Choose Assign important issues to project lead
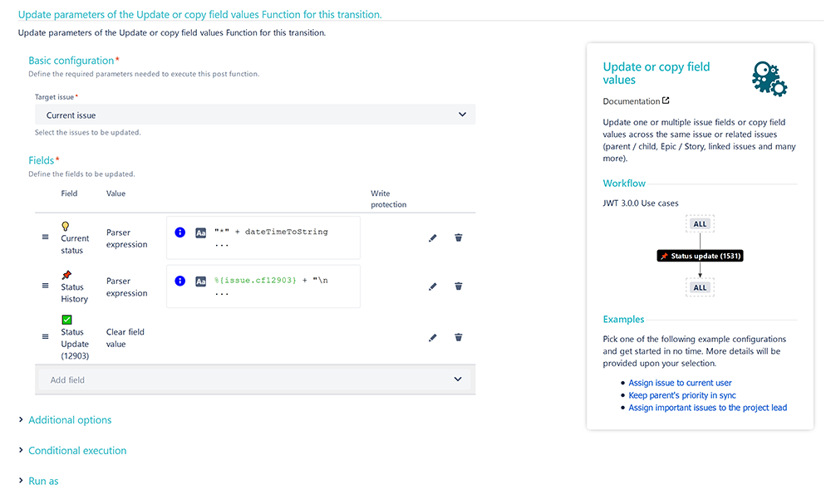 tap(707, 408)
